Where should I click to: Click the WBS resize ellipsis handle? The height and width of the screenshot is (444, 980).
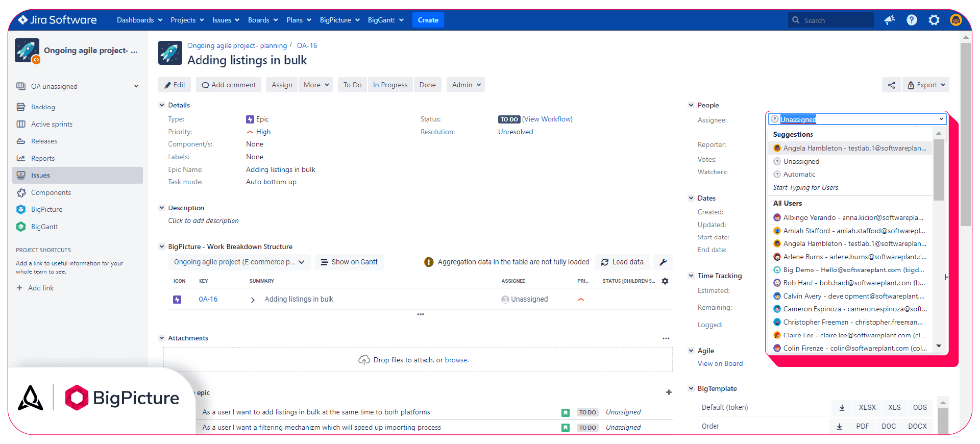[x=421, y=314]
